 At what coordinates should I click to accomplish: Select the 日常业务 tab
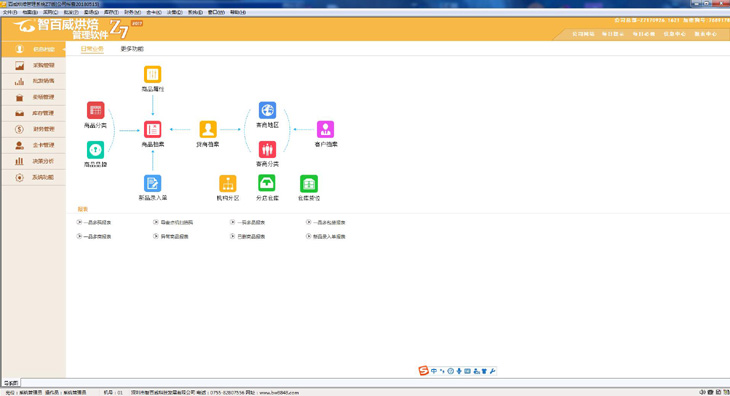point(92,48)
